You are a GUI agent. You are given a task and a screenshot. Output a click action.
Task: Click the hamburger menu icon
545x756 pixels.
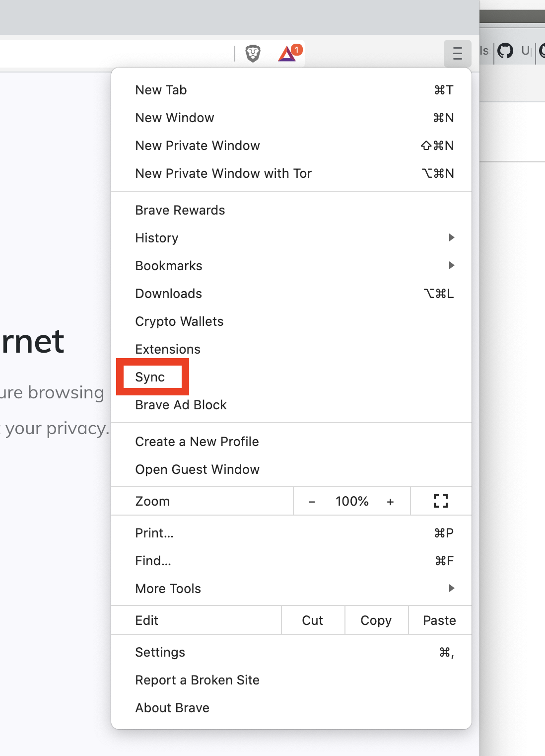[457, 54]
